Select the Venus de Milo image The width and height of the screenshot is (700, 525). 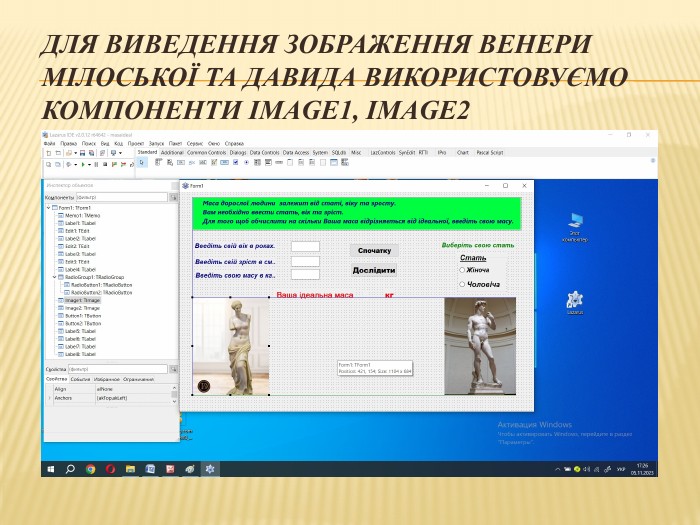(231, 346)
